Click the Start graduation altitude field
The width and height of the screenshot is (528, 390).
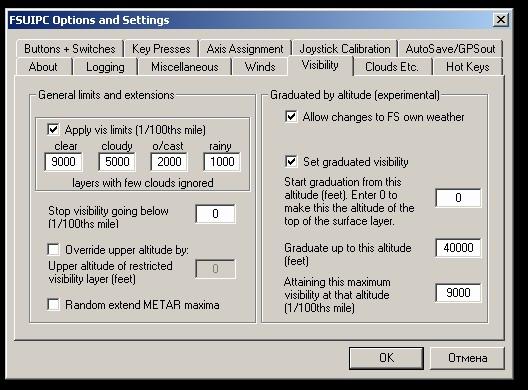click(x=458, y=198)
